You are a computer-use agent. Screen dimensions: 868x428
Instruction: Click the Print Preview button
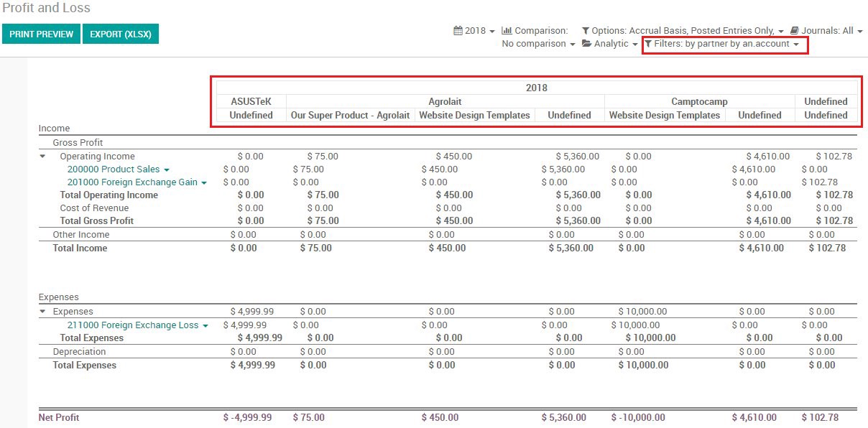click(41, 34)
